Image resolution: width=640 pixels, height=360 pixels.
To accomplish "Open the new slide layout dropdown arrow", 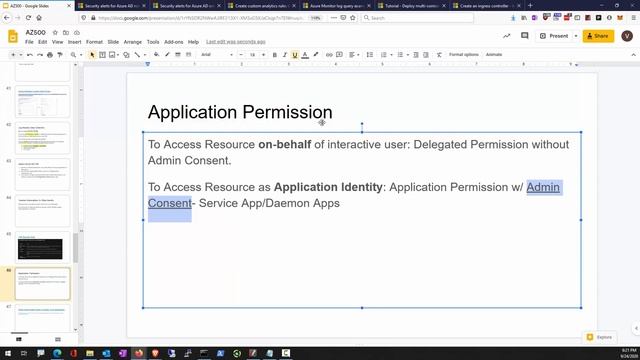I will (x=21, y=55).
